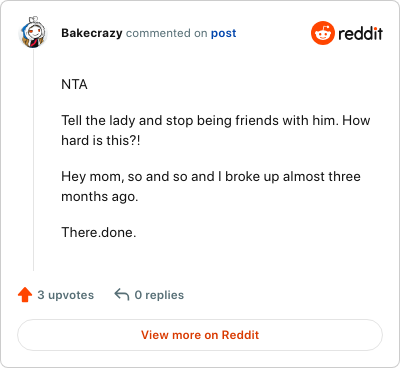Click the reply arrow icon

pyautogui.click(x=122, y=295)
